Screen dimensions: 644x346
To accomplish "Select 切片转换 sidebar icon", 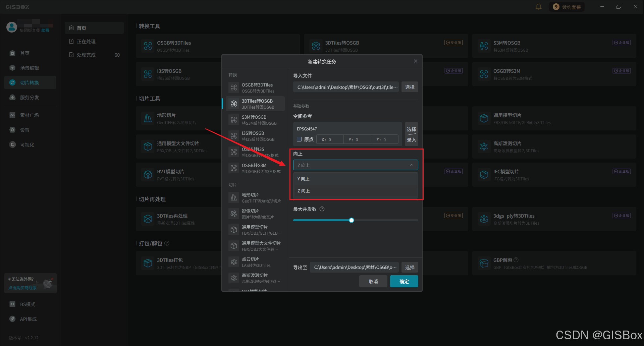I will point(12,82).
